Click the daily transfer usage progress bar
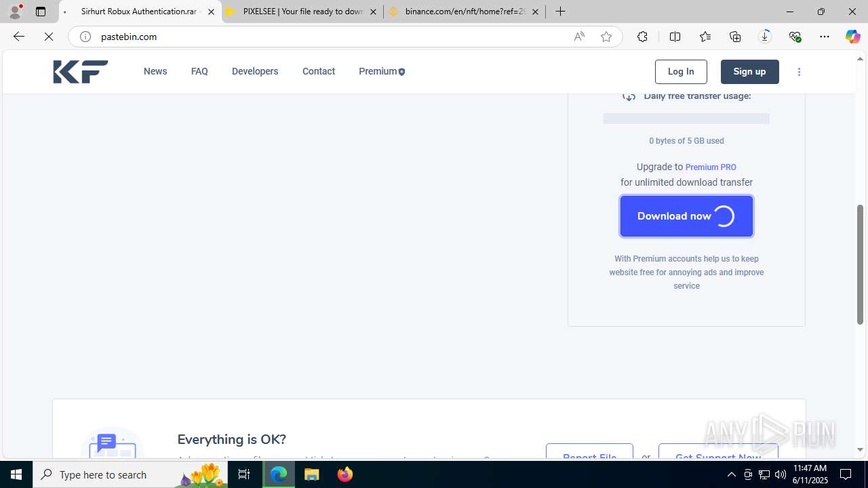868x488 pixels. coord(686,119)
